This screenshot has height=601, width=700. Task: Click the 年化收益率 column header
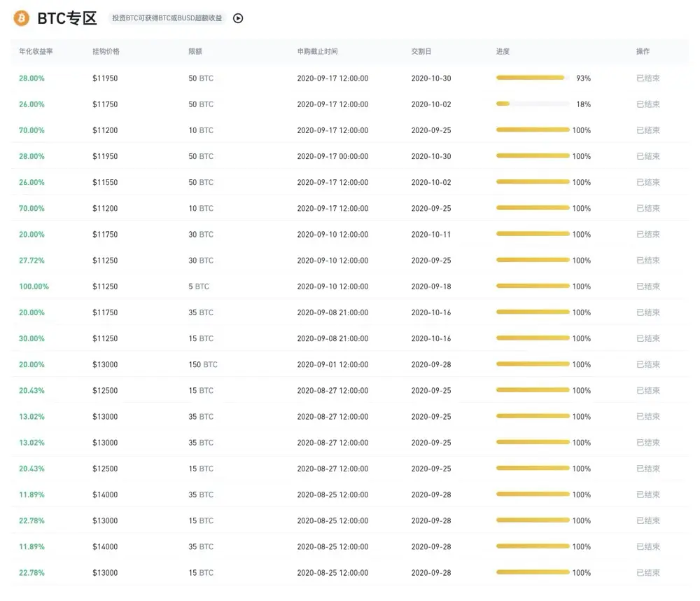coord(36,51)
